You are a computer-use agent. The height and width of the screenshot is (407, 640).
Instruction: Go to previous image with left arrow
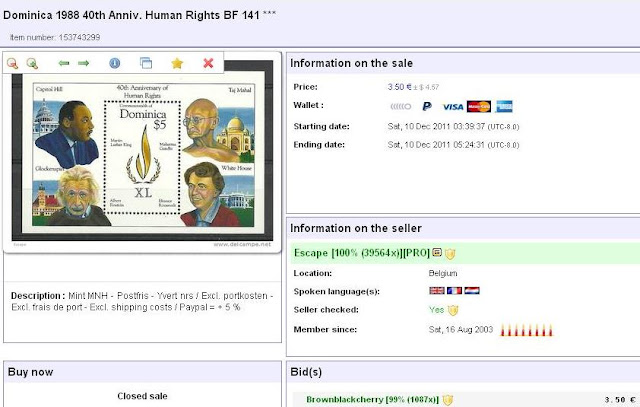64,63
